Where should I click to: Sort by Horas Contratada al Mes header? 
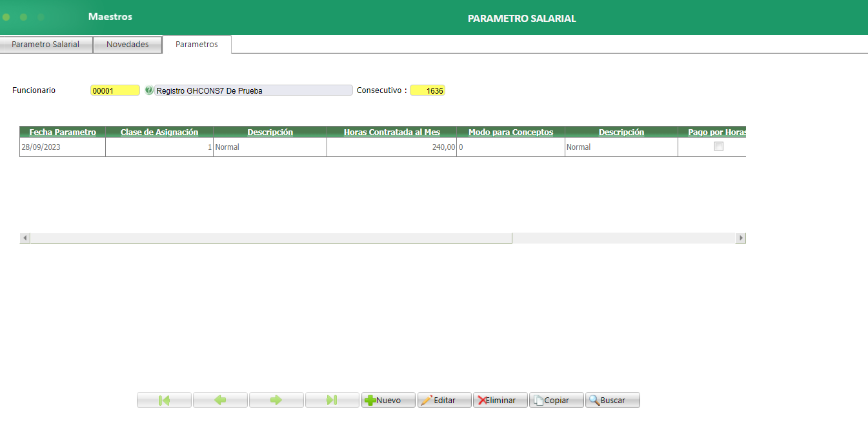click(392, 132)
